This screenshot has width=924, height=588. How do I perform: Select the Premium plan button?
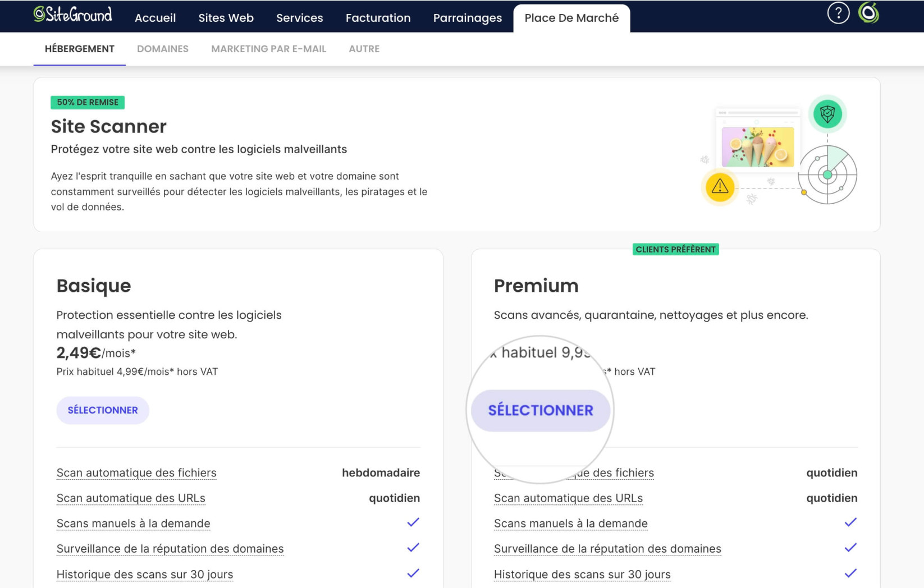541,410
